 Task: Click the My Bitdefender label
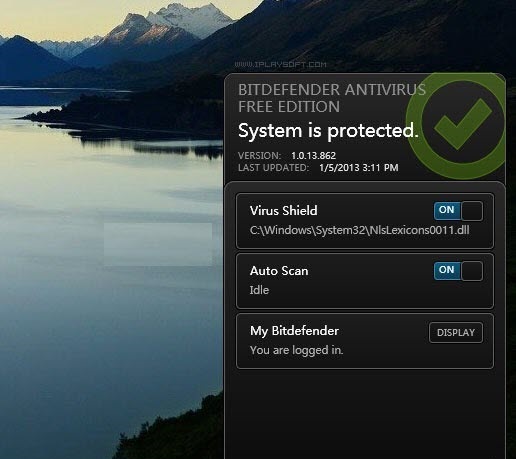click(x=294, y=331)
